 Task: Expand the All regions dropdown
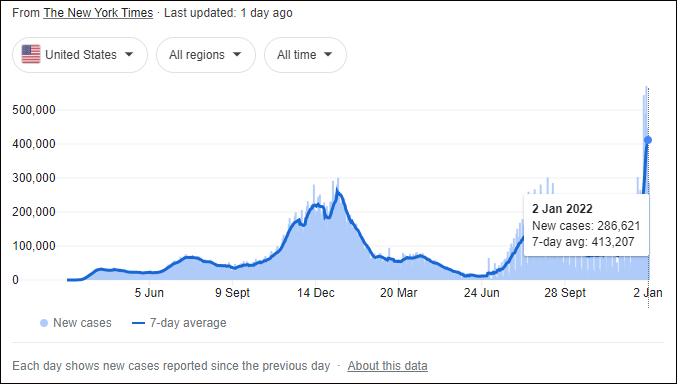click(206, 55)
